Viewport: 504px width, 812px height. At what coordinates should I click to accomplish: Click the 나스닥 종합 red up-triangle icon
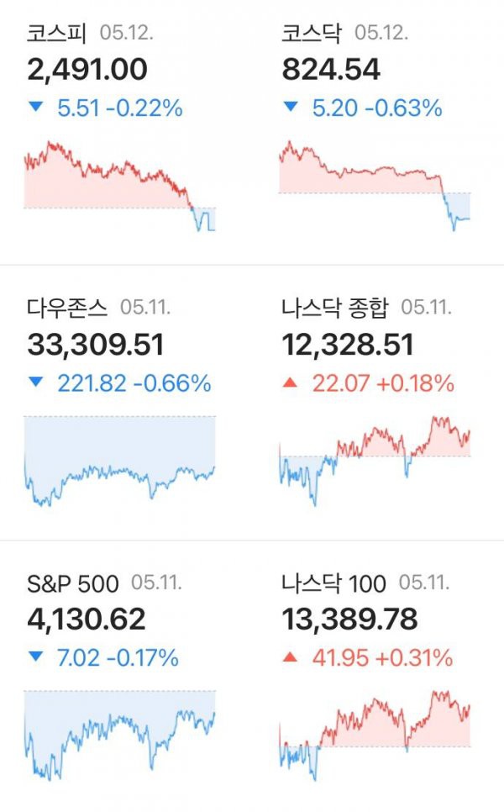point(291,382)
